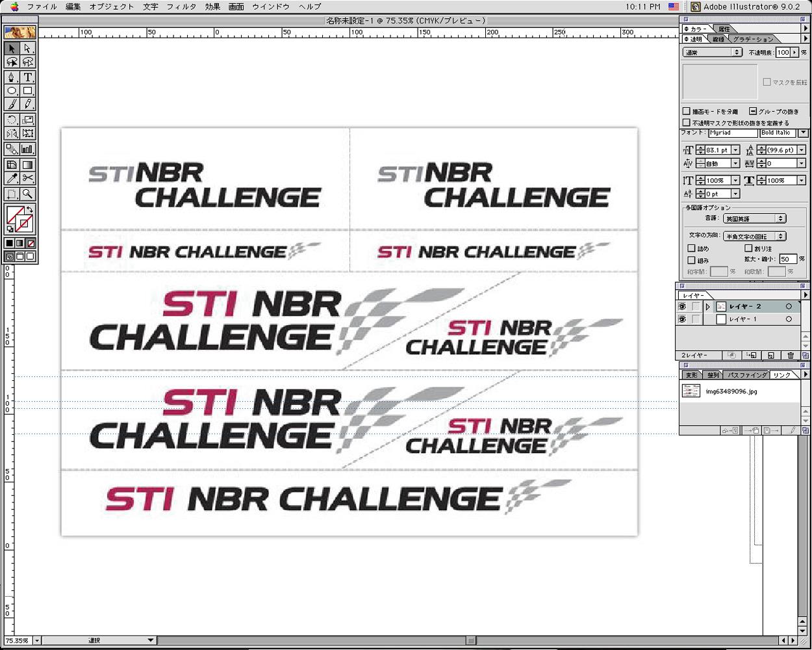Viewport: 812px width, 650px height.
Task: Choose the Blend tool
Action: (x=12, y=149)
